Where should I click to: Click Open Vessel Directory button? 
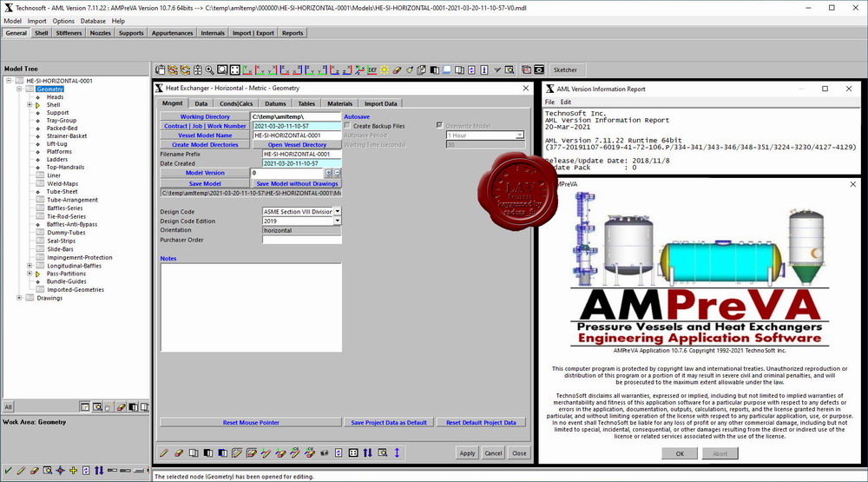pyautogui.click(x=297, y=144)
